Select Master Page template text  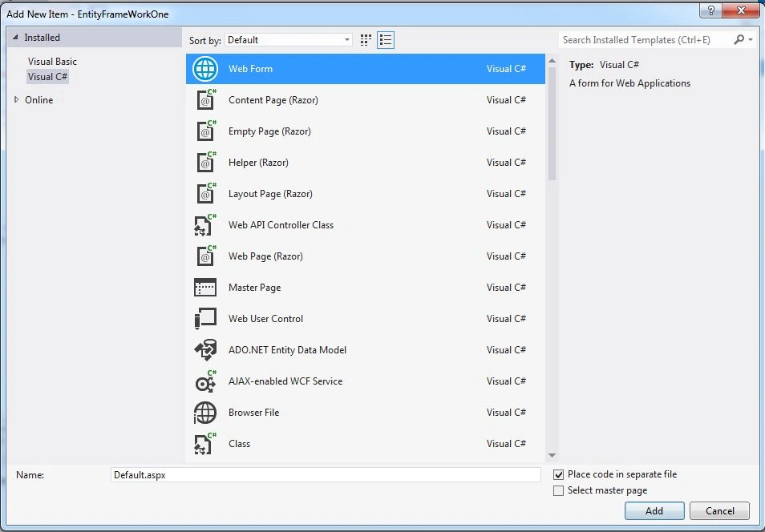click(255, 287)
